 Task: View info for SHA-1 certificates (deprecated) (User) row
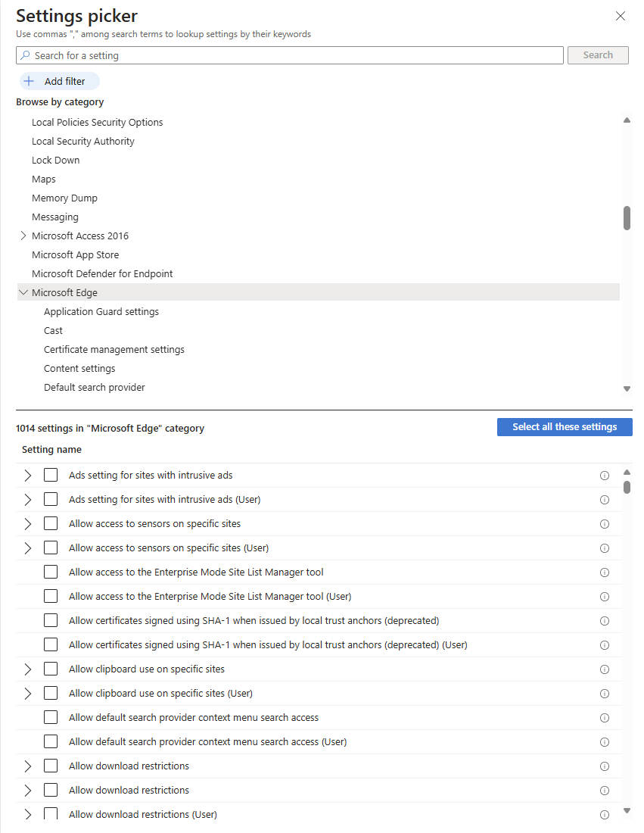605,645
